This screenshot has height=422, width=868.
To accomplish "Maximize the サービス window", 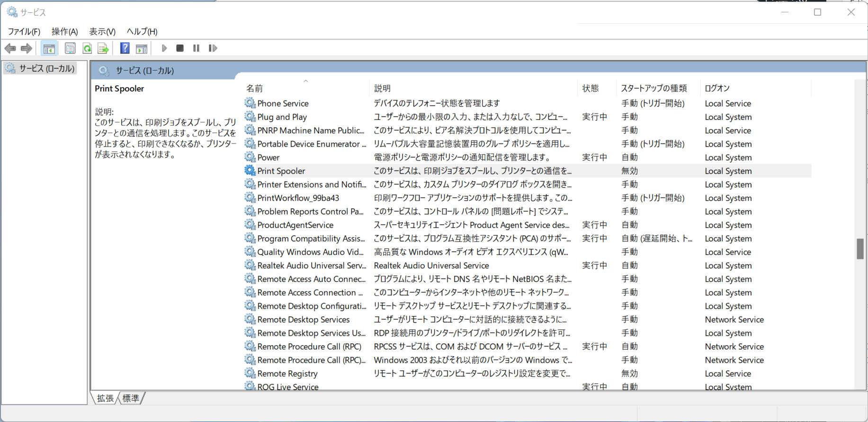I will pos(817,12).
